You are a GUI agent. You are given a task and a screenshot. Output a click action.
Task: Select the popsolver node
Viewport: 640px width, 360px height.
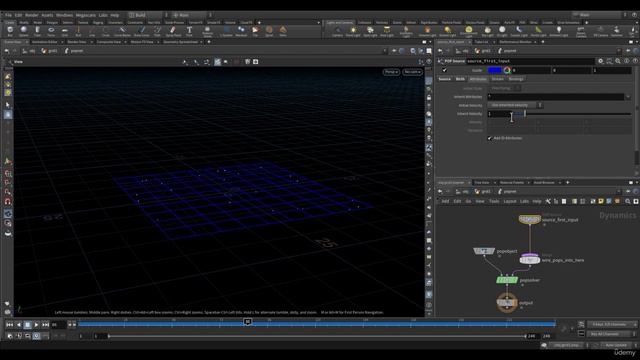(x=507, y=280)
